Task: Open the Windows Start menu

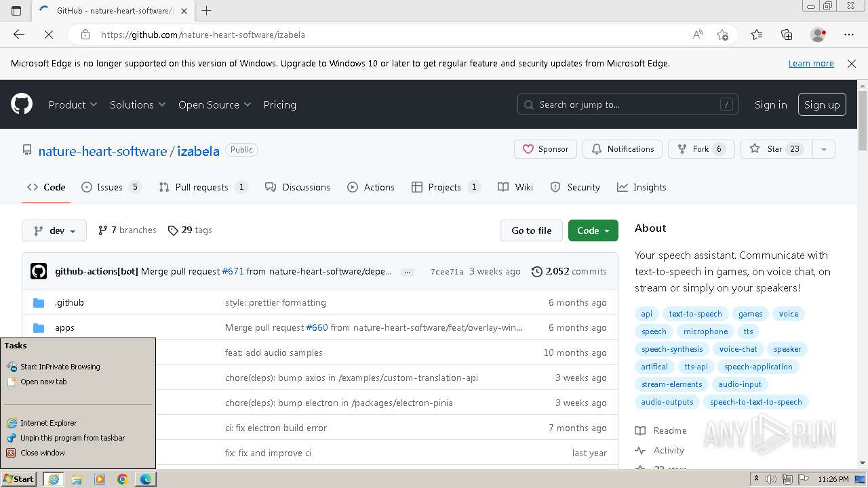Action: (19, 479)
